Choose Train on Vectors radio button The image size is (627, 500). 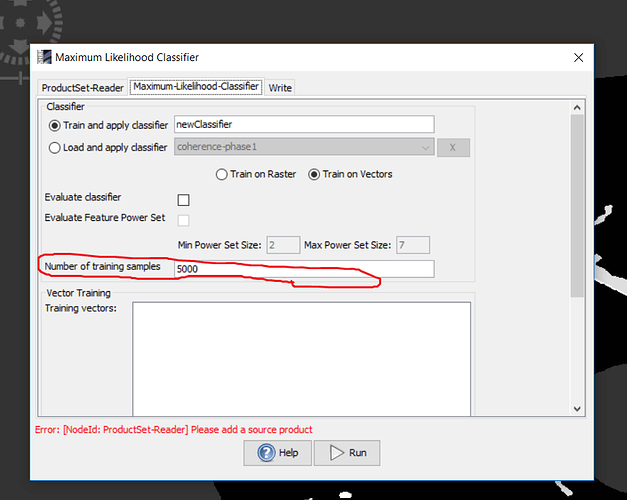pos(314,174)
